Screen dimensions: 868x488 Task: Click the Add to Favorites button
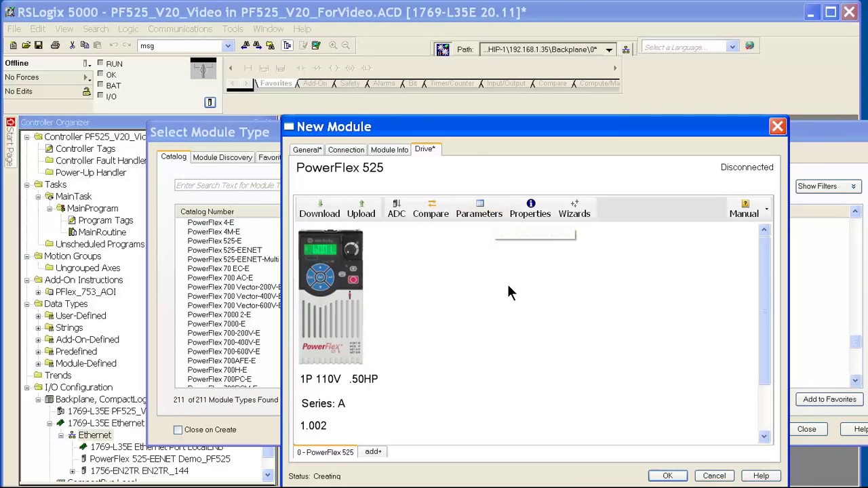pyautogui.click(x=829, y=399)
